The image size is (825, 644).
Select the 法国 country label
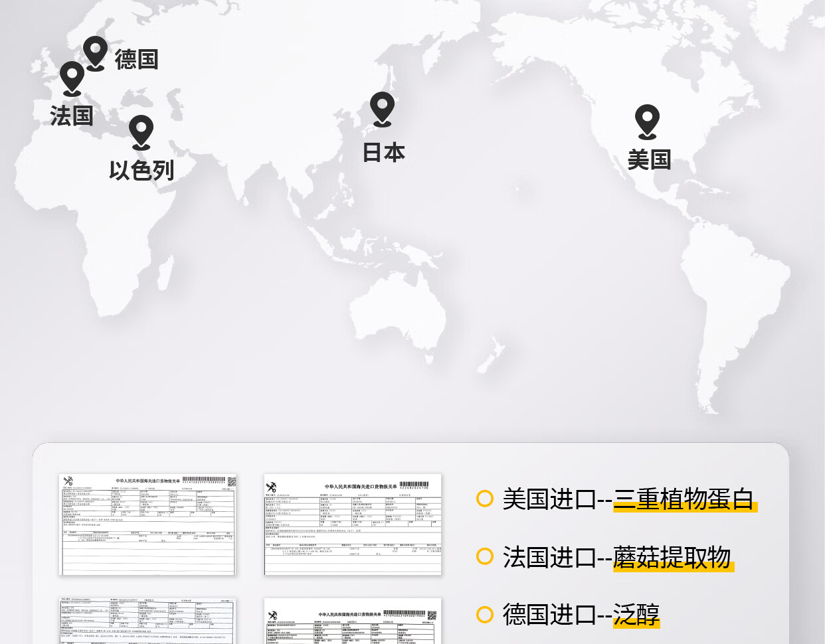pos(72,116)
